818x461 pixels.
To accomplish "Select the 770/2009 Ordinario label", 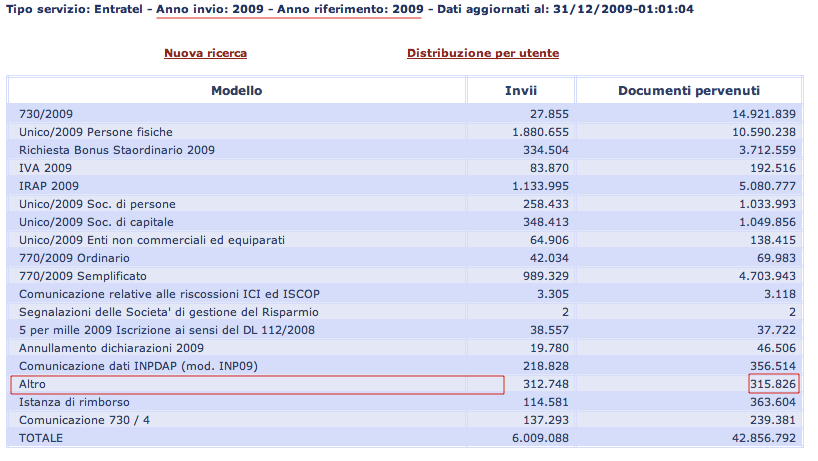I will click(74, 258).
